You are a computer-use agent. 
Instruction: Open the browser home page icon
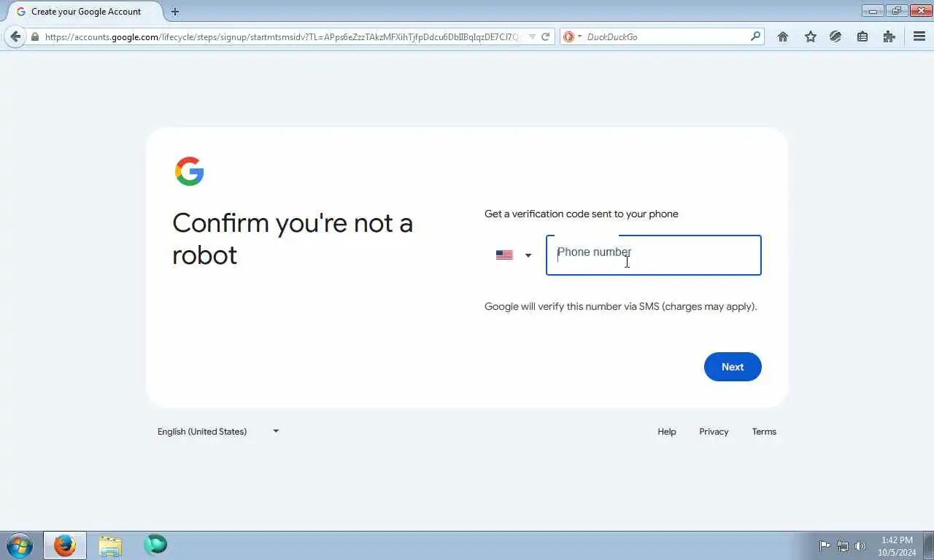click(783, 36)
